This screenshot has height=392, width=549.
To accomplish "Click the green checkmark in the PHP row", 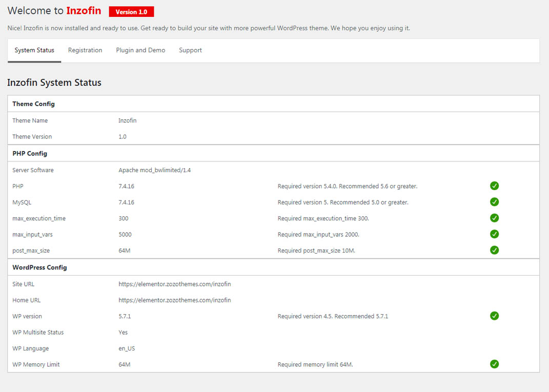I will [494, 186].
